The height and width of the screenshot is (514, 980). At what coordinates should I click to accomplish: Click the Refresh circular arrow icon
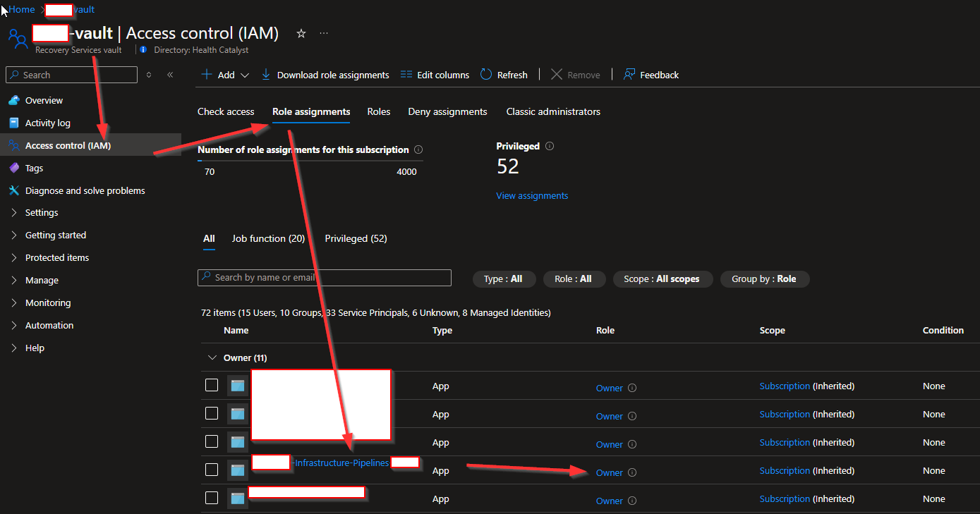click(486, 75)
